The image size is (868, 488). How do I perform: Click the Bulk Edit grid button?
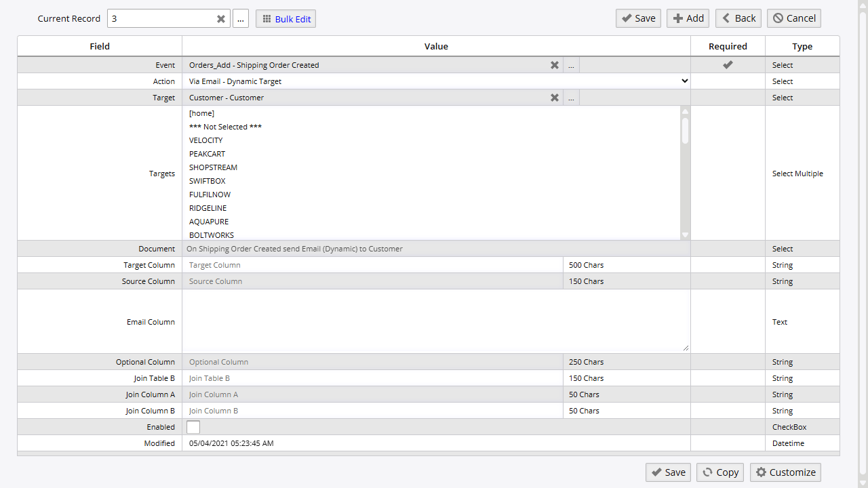285,19
